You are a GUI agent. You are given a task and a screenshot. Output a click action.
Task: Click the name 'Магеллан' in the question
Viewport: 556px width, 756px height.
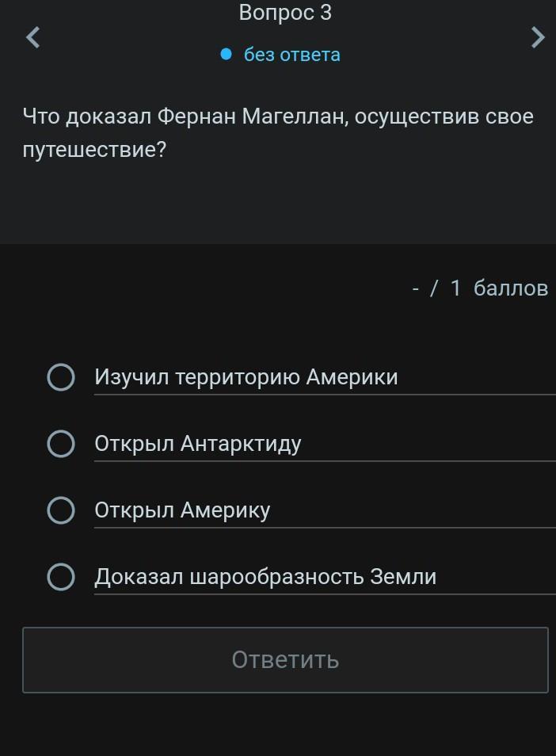pyautogui.click(x=293, y=117)
